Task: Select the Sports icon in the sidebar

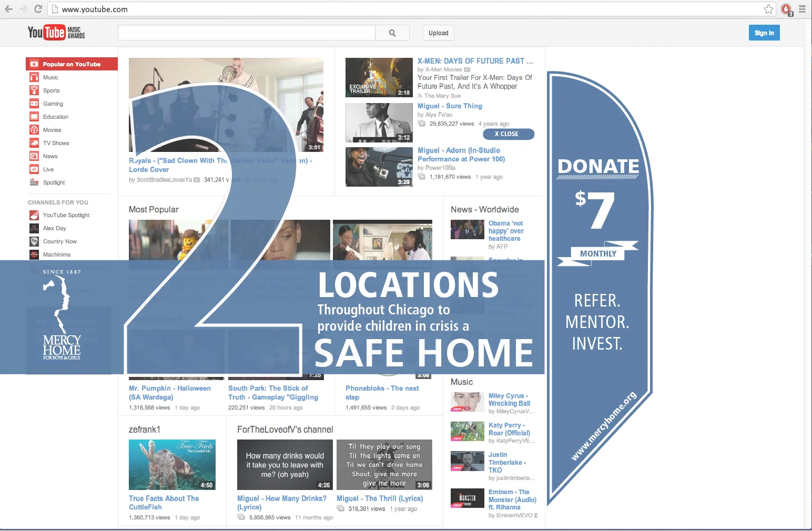Action: 34,90
